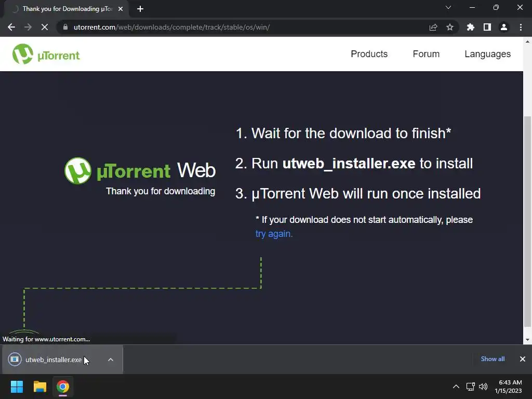Click the µTorrent Web center logo
Image resolution: width=532 pixels, height=399 pixels.
tap(140, 170)
